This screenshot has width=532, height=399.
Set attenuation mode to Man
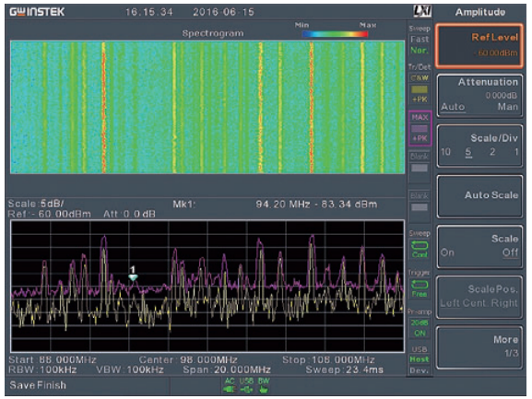point(508,107)
